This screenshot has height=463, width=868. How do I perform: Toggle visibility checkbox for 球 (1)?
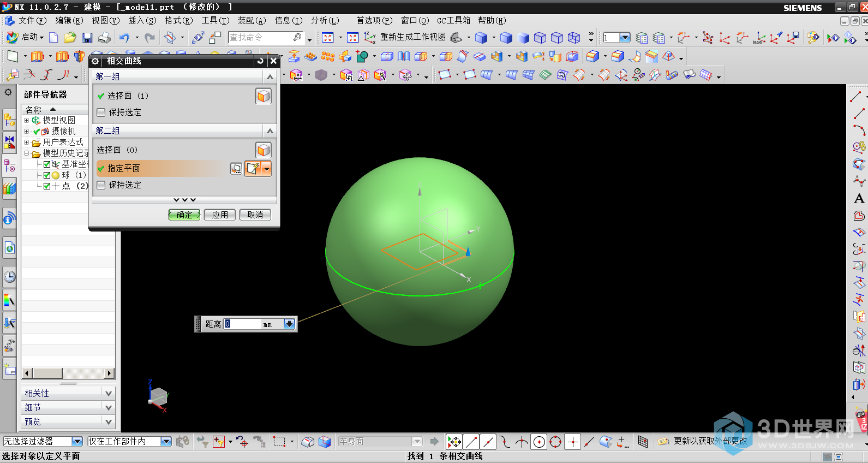[47, 175]
